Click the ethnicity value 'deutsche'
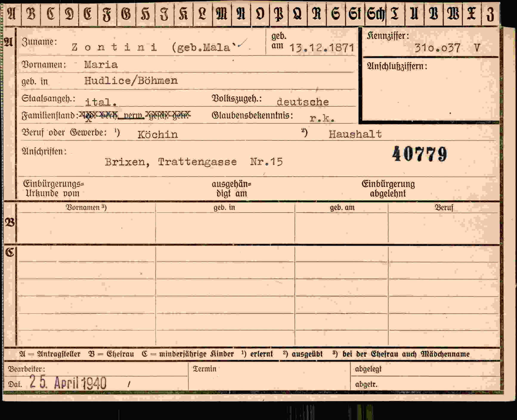 pos(303,102)
